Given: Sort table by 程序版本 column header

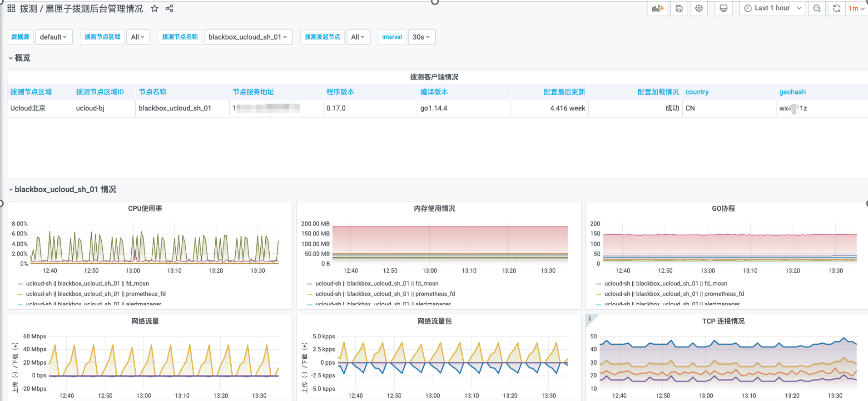Looking at the screenshot, I should [x=340, y=92].
